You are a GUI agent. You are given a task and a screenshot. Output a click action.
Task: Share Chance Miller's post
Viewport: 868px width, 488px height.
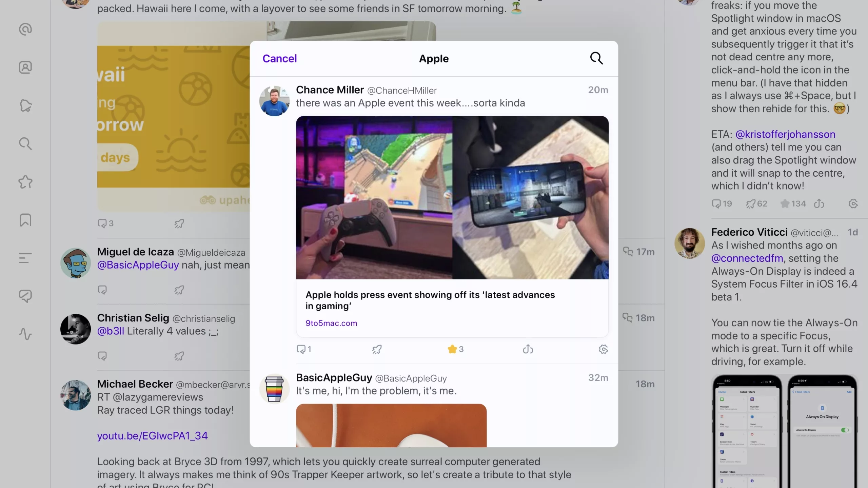(x=528, y=349)
